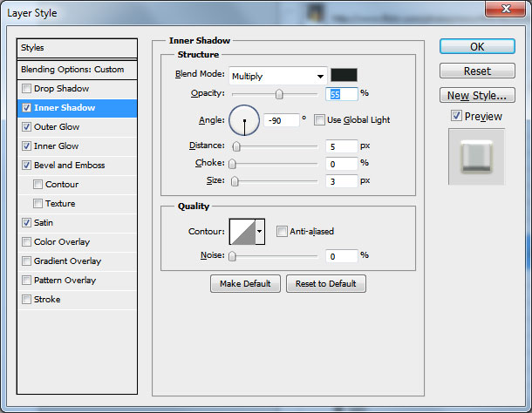
Task: Click the Distance slider handle
Action: [236, 146]
